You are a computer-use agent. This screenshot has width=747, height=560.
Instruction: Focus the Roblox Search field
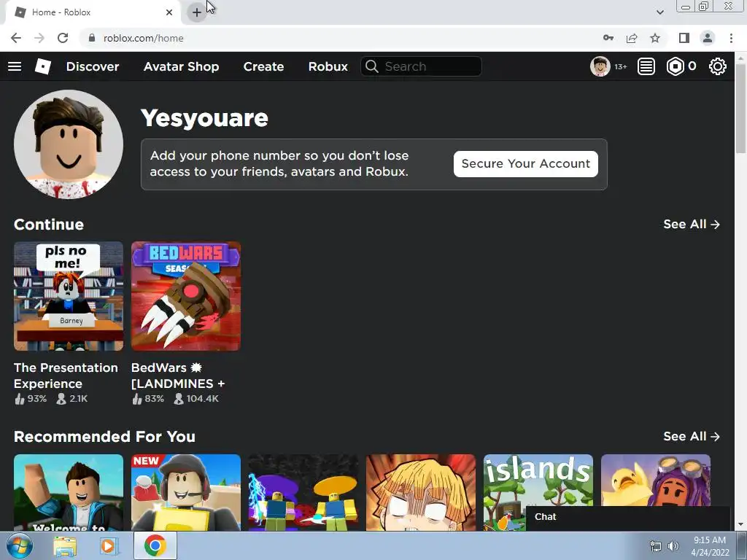coord(421,66)
